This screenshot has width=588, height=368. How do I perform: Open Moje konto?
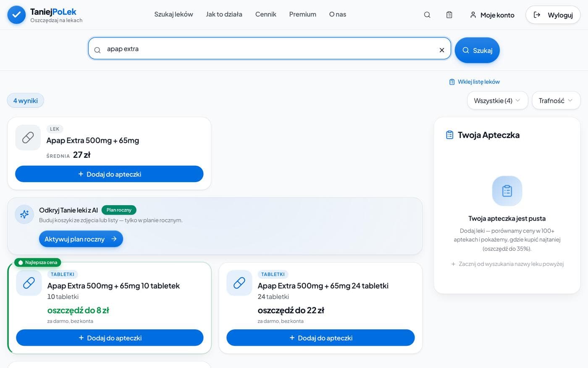pos(492,15)
